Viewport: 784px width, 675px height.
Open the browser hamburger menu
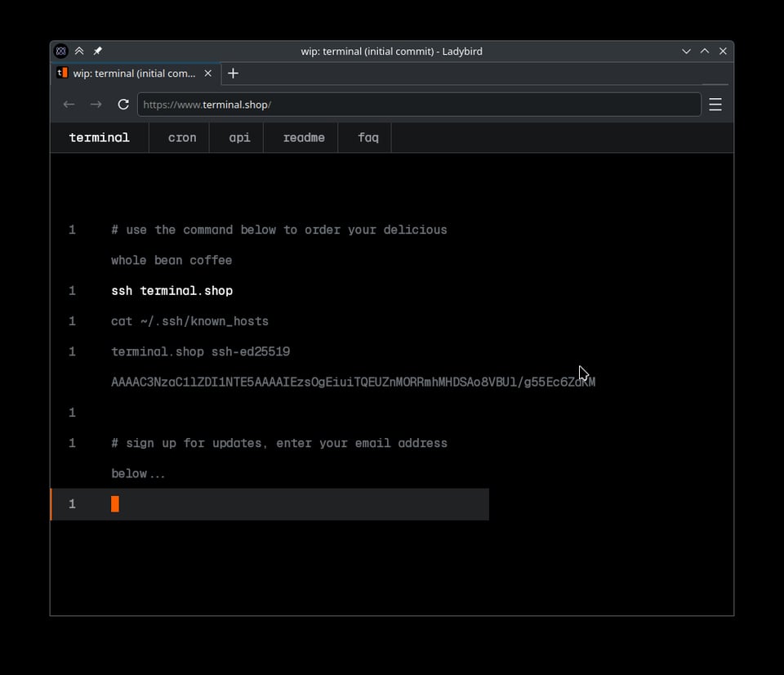(x=715, y=105)
